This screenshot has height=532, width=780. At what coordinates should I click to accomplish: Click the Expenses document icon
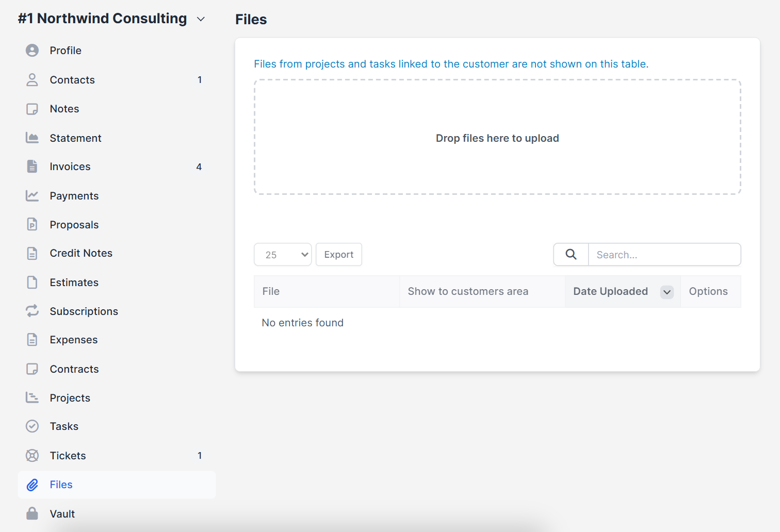(x=32, y=340)
